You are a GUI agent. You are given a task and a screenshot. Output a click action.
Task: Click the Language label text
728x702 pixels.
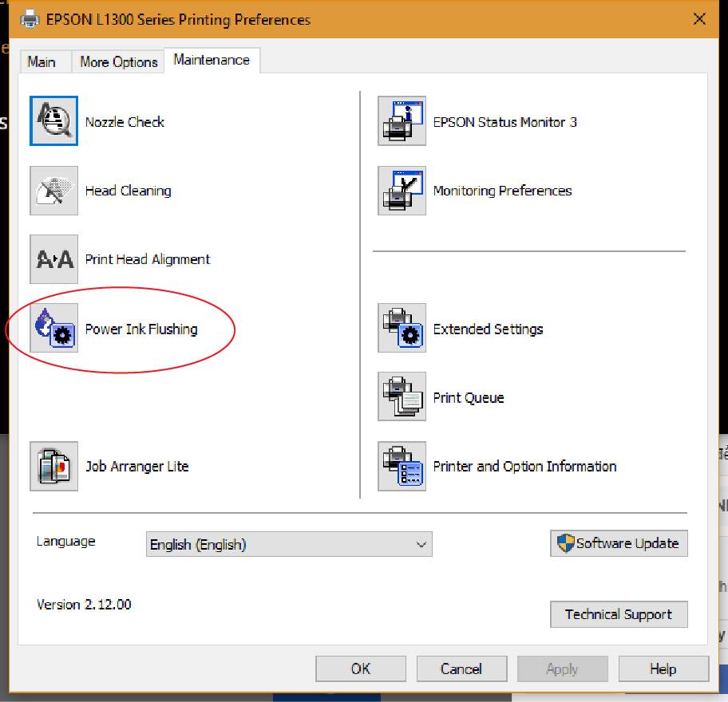(66, 542)
